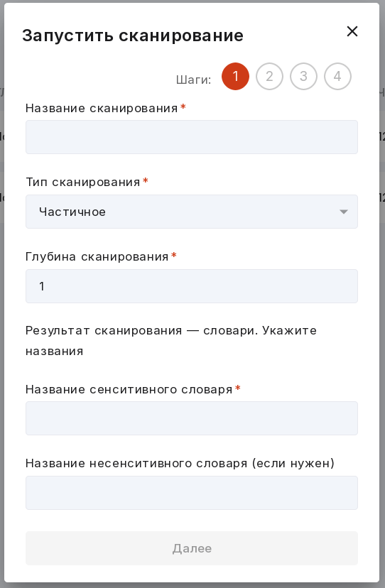Screen dimensions: 385x588
Task: Click the dropdown arrow in Тип сканирования
Action: point(343,212)
